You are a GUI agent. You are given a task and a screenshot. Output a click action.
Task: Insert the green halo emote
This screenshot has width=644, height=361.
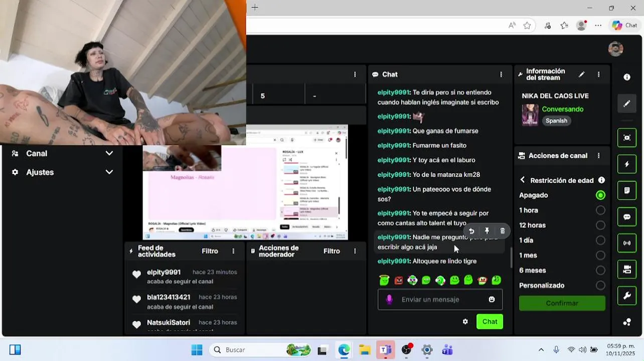click(384, 280)
